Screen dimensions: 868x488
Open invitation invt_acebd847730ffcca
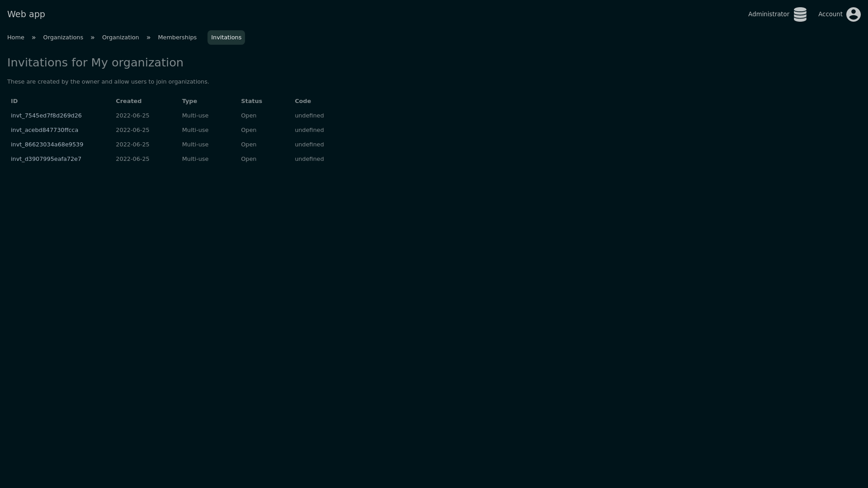coord(44,130)
